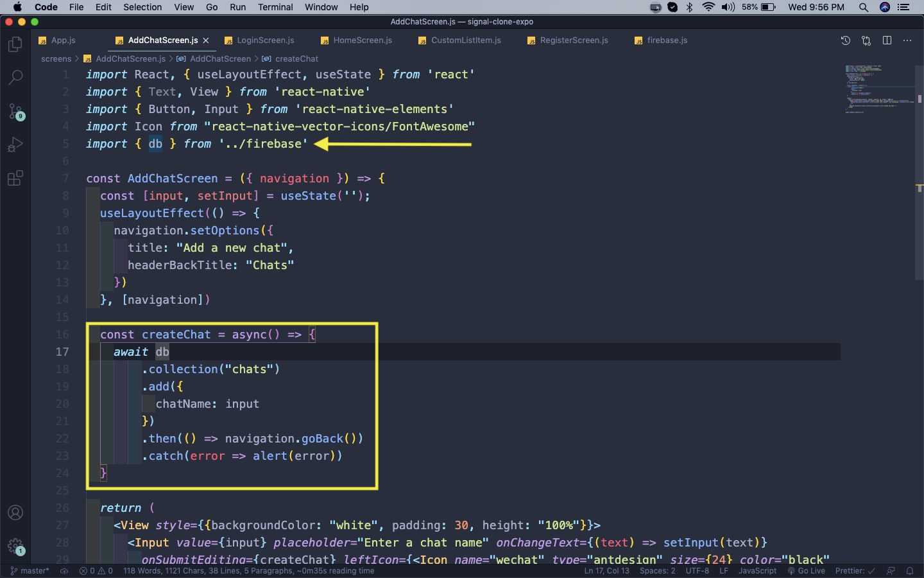Open Siri from the menu bar
The width and height of the screenshot is (924, 578).
point(885,7)
